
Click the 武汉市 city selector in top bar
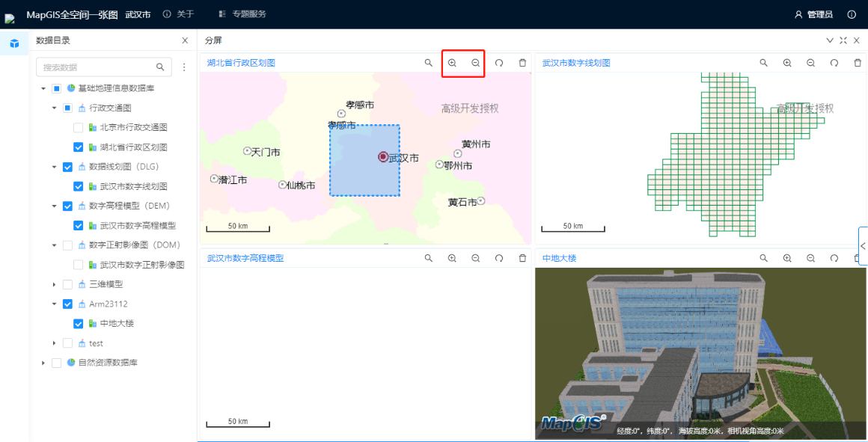pyautogui.click(x=138, y=15)
